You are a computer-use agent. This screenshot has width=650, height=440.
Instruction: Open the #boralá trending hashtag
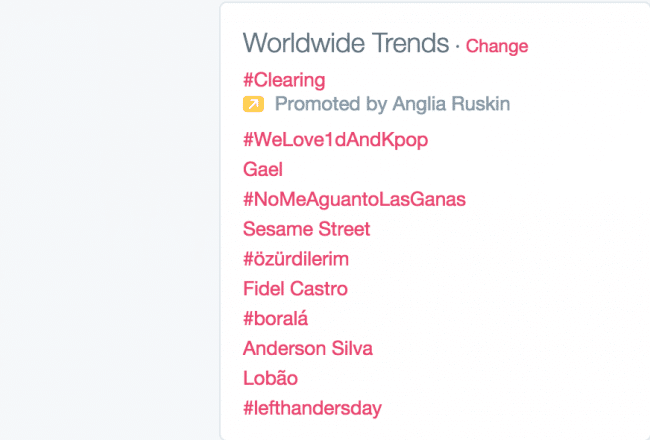pyautogui.click(x=276, y=319)
